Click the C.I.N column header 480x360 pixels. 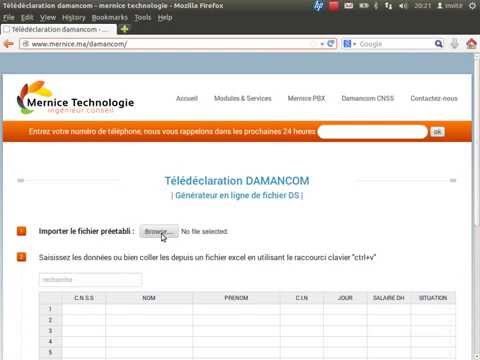click(x=302, y=298)
